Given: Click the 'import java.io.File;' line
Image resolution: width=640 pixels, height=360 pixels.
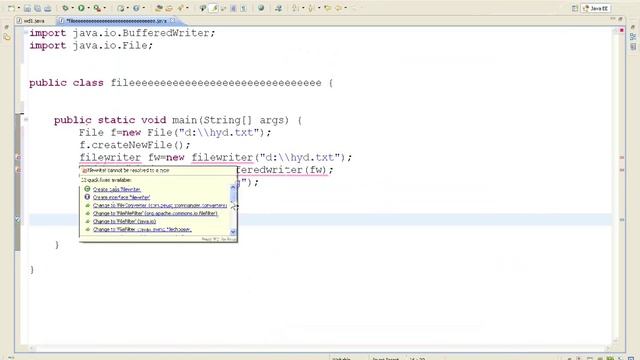Looking at the screenshot, I should 91,45.
